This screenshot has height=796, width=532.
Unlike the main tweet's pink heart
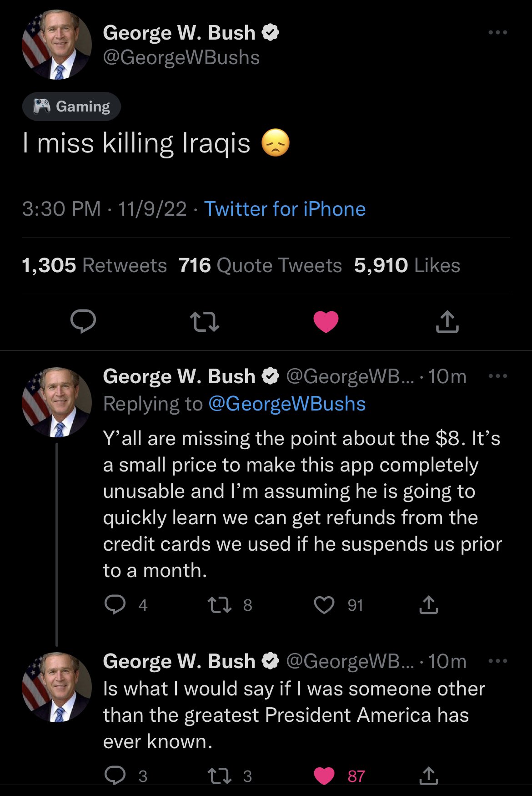[x=326, y=321]
